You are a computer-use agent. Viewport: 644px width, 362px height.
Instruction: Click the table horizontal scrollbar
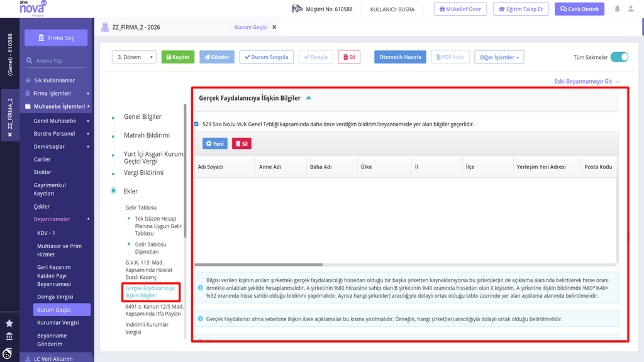pyautogui.click(x=258, y=265)
